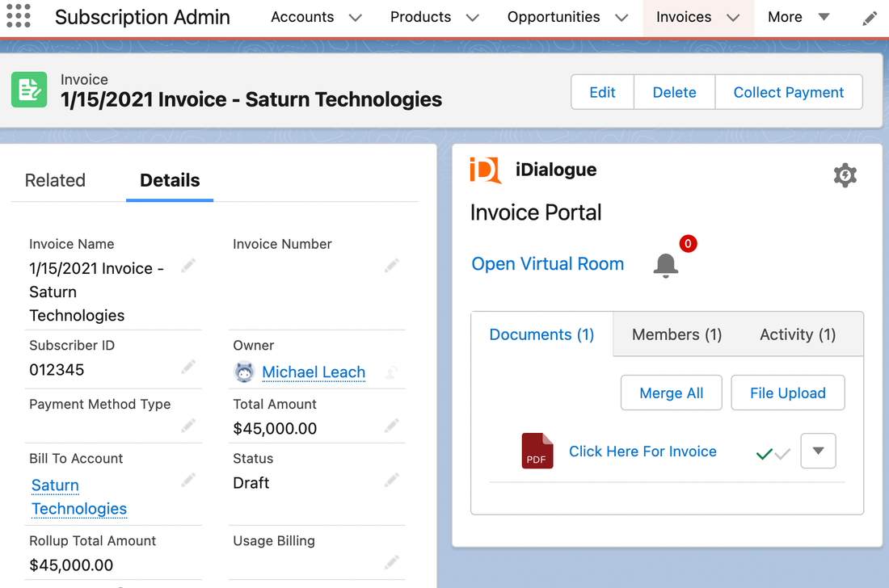Screen dimensions: 889x588
Task: Click the red notification count badge
Action: (688, 244)
